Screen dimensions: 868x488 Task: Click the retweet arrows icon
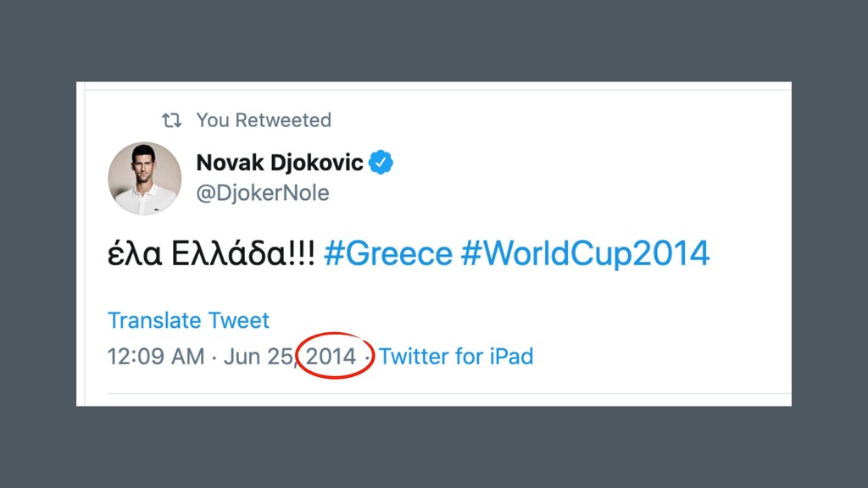click(x=172, y=120)
